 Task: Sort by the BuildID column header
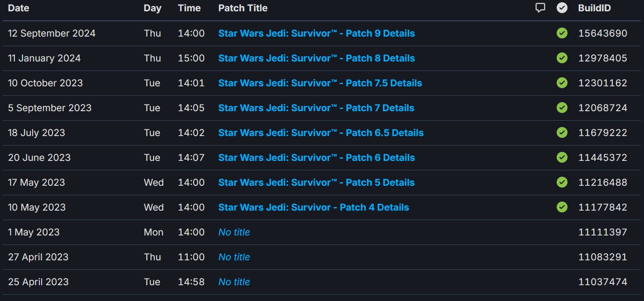pyautogui.click(x=594, y=8)
